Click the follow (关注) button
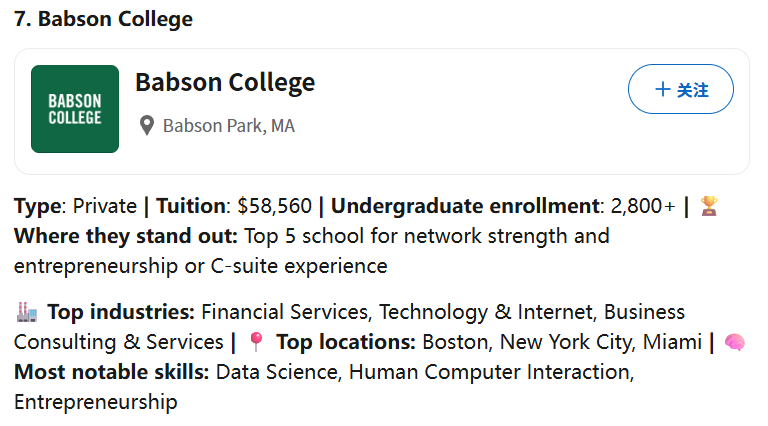Image resolution: width=768 pixels, height=426 pixels. point(681,89)
